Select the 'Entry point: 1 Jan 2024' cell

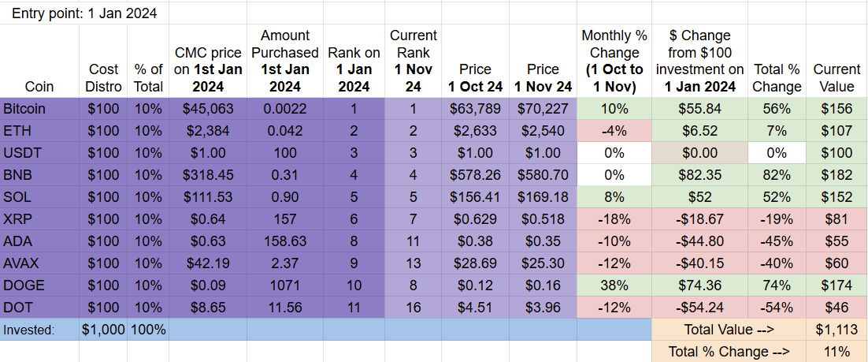click(x=85, y=13)
